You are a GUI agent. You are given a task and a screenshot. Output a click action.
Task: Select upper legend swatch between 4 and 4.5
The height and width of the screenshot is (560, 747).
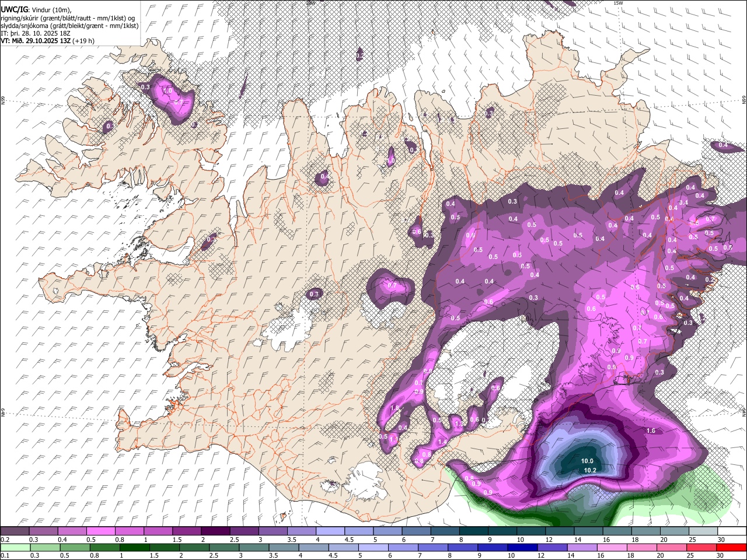(x=330, y=531)
